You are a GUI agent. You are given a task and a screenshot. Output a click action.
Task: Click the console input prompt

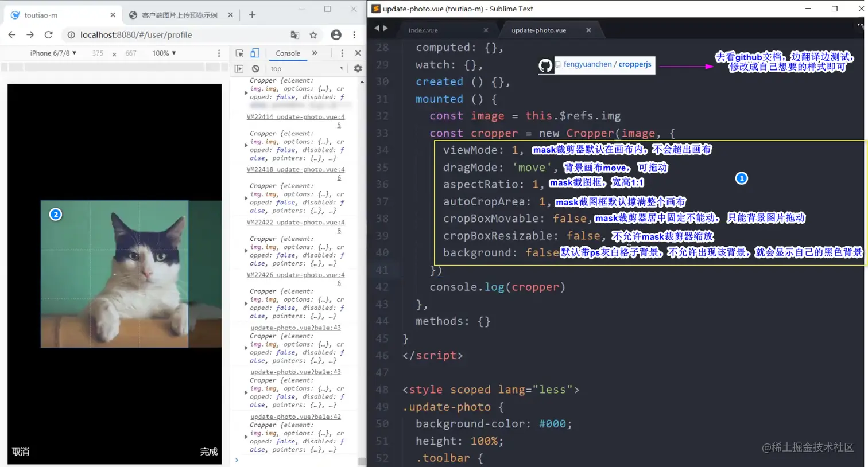(x=296, y=460)
